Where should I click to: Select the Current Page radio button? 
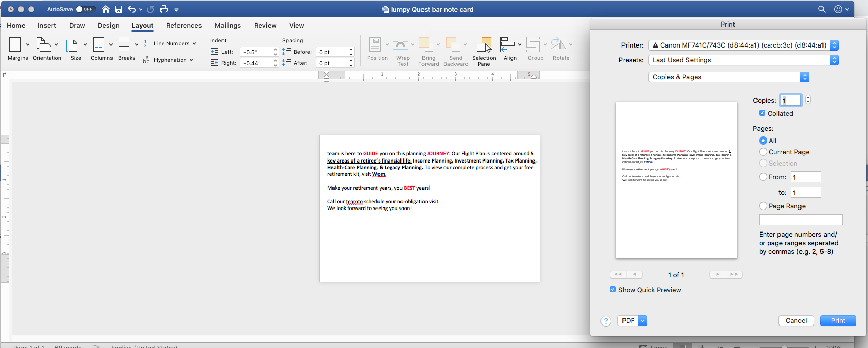coord(763,152)
